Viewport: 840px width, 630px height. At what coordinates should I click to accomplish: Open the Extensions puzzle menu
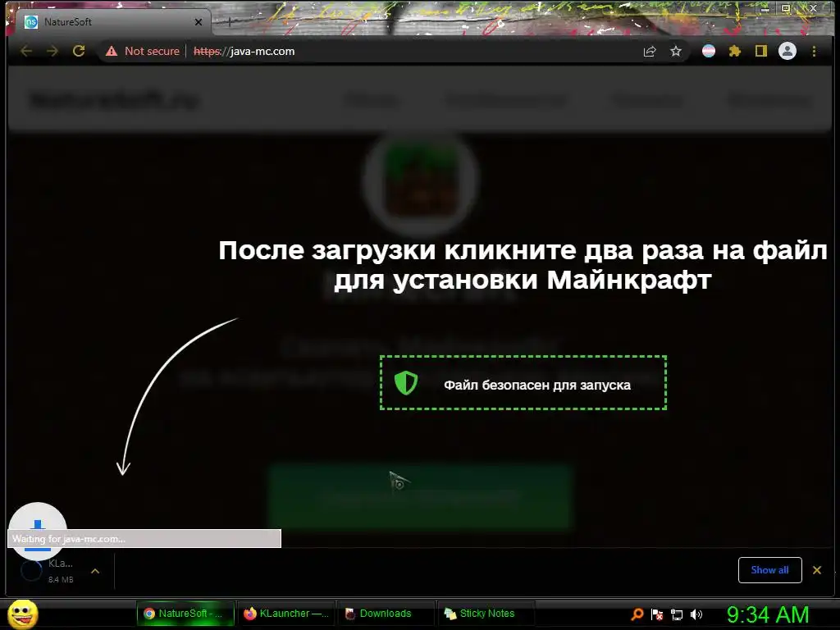tap(734, 52)
